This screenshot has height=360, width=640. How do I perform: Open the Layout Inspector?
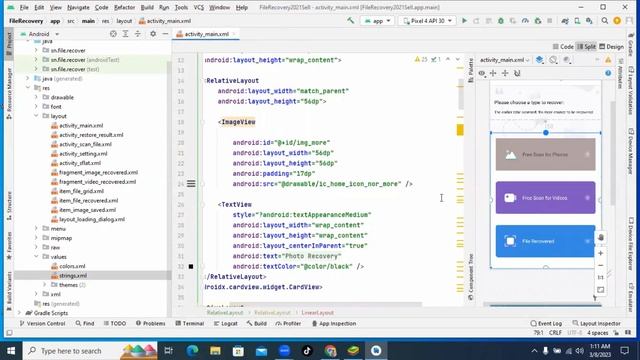[596, 323]
